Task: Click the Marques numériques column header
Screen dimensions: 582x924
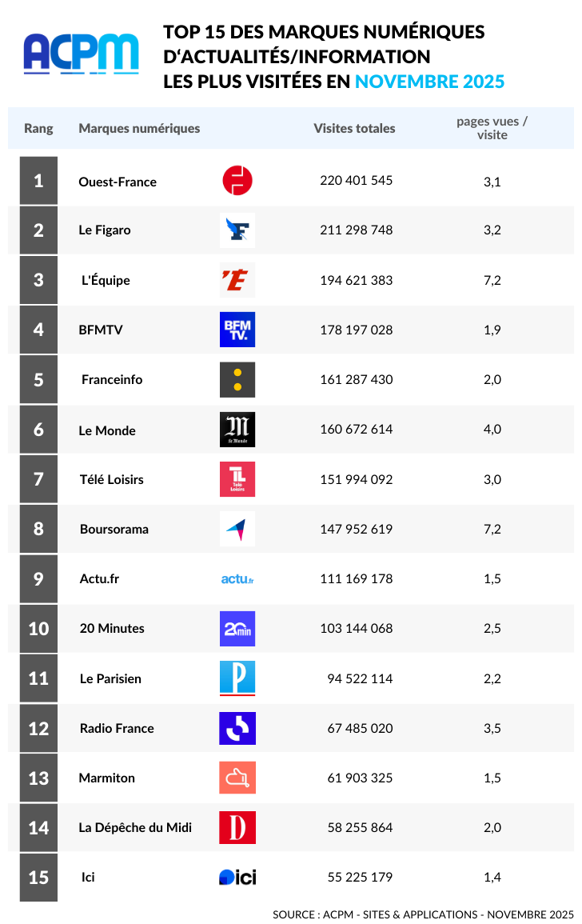Action: pyautogui.click(x=139, y=128)
